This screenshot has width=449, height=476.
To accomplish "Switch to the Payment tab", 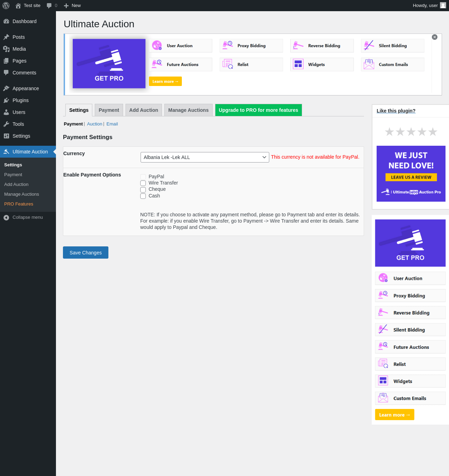I will (x=109, y=110).
